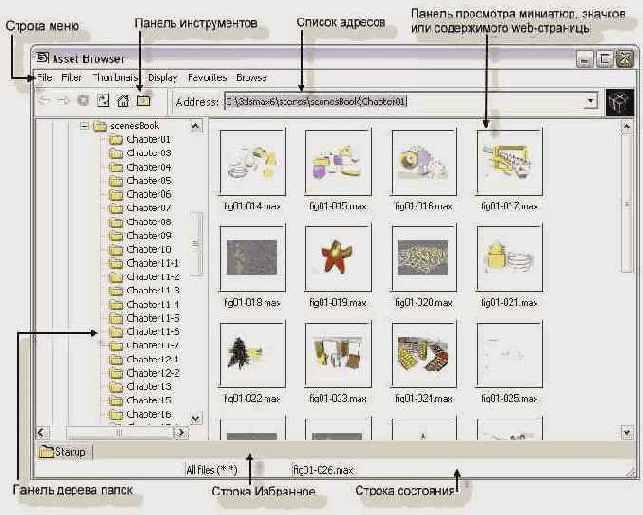The width and height of the screenshot is (643, 515).
Task: Select the Chapter08 folder
Action: pyautogui.click(x=140, y=222)
